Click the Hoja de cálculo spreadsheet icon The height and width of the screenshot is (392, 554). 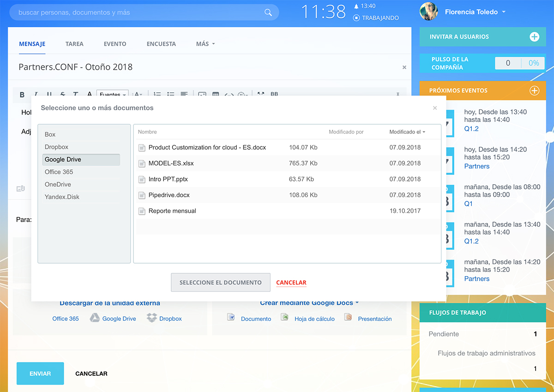click(x=285, y=317)
